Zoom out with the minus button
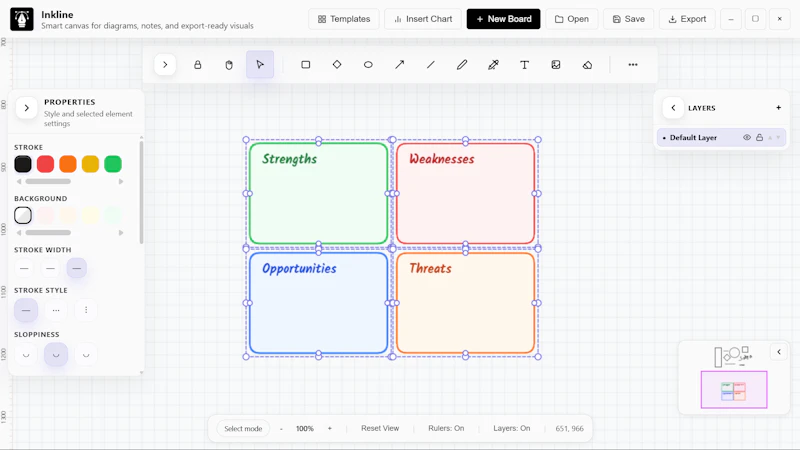This screenshot has height=450, width=800. [281, 429]
